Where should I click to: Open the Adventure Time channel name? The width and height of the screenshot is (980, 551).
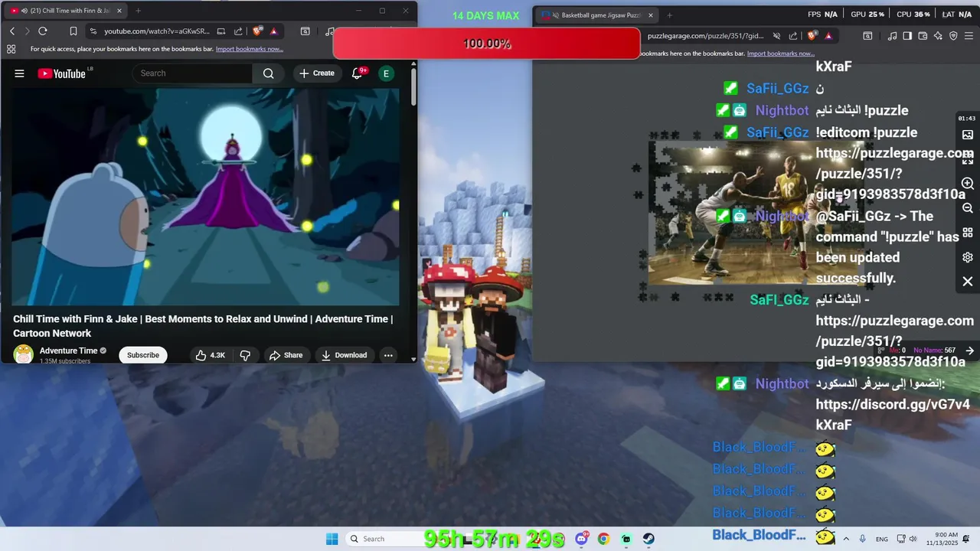coord(69,350)
